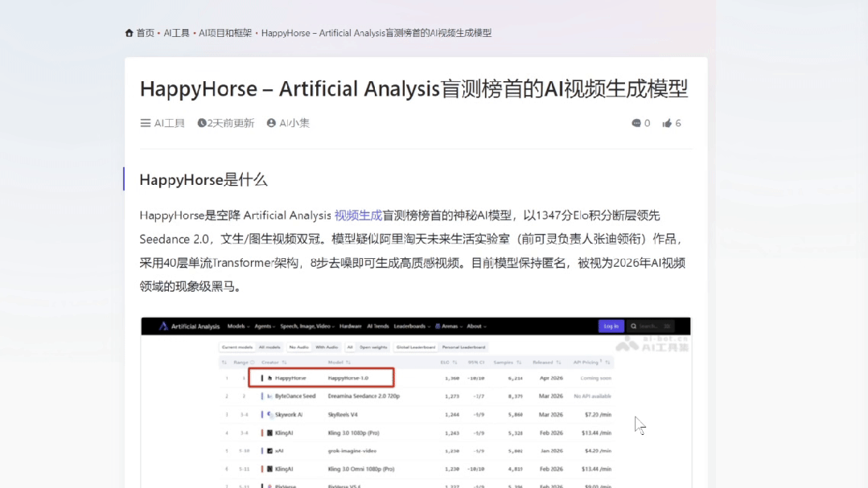Select the Open weights filter in the screenshot
Image resolution: width=868 pixels, height=488 pixels.
[373, 347]
